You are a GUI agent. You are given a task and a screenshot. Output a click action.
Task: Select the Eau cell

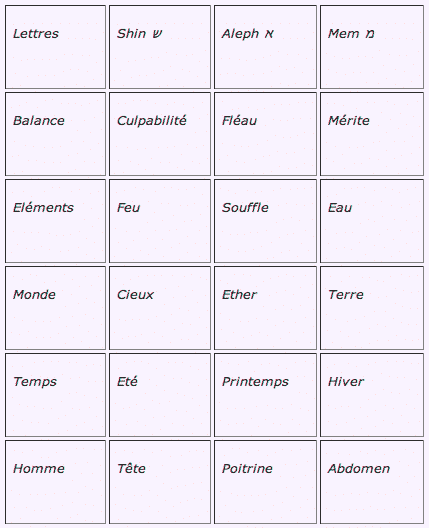(x=372, y=221)
